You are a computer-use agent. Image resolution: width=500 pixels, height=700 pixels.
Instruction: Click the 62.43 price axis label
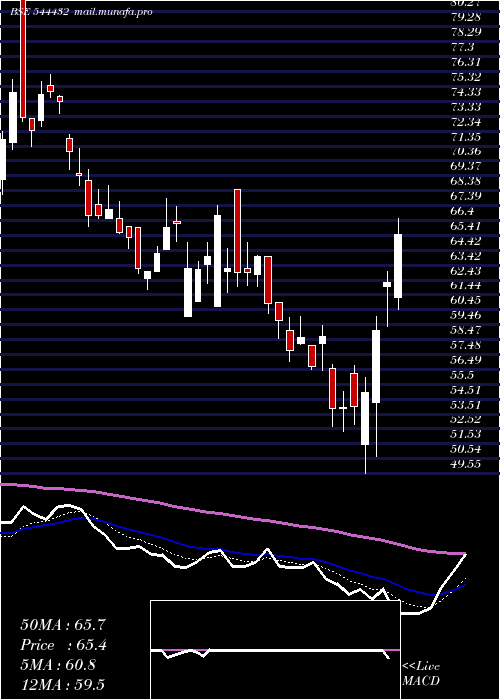point(466,270)
